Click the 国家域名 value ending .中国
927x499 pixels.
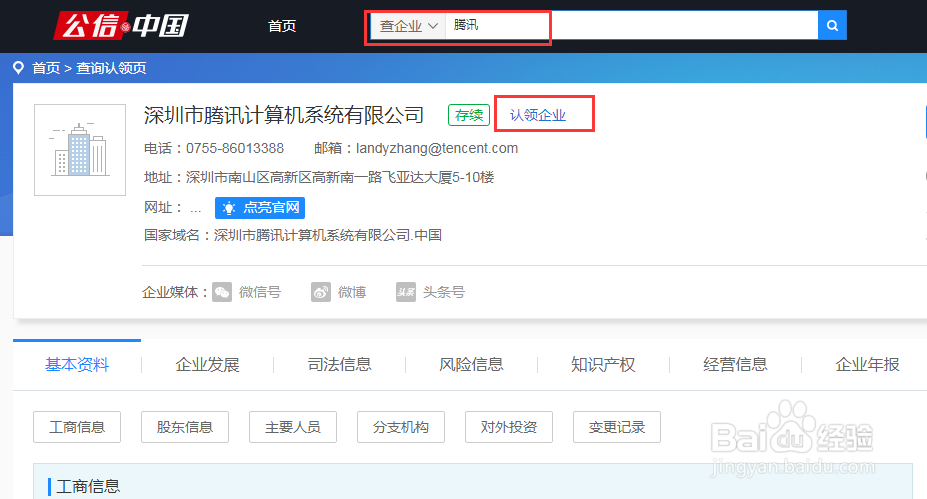[328, 235]
